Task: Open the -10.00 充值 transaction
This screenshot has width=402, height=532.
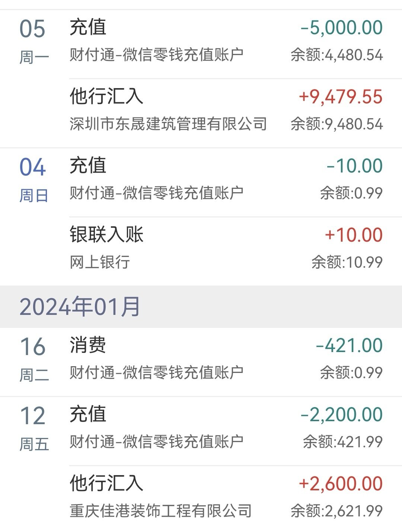Action: pos(226,183)
